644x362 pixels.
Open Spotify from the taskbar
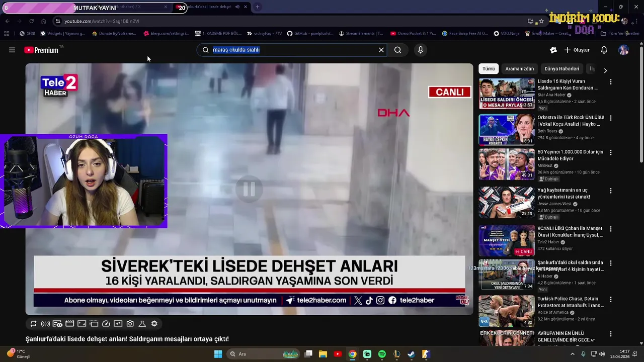[382, 354]
